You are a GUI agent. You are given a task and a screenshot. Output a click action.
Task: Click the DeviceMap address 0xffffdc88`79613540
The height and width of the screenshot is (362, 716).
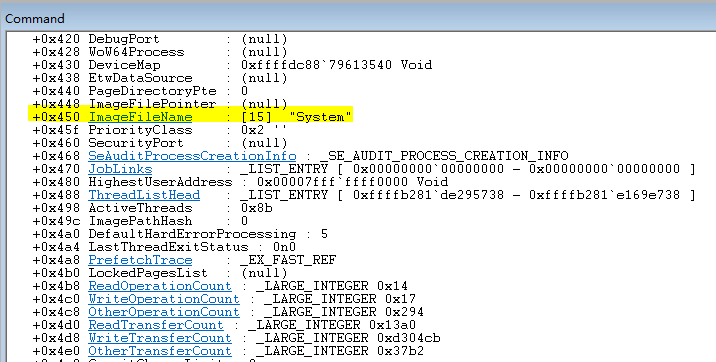316,65
